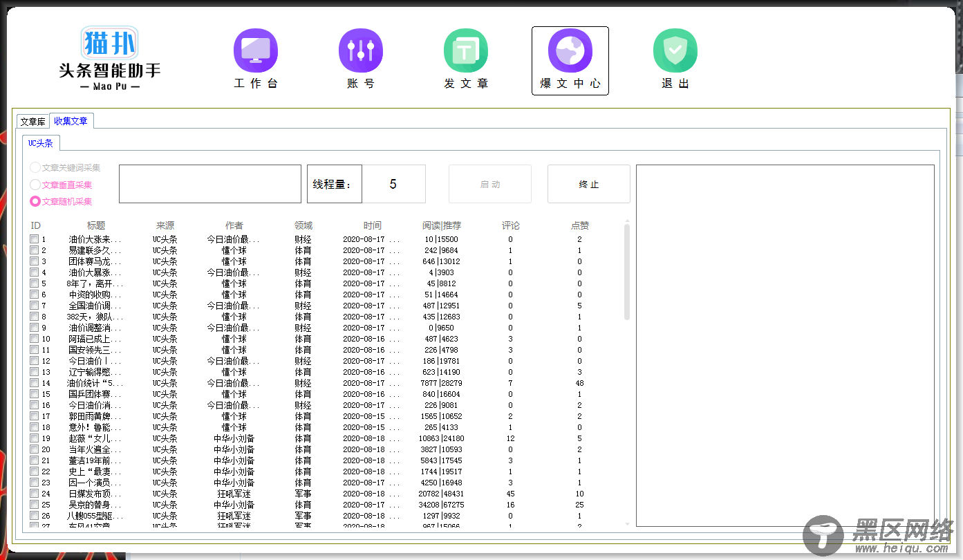Click the 退出 shield exit icon

(x=675, y=59)
